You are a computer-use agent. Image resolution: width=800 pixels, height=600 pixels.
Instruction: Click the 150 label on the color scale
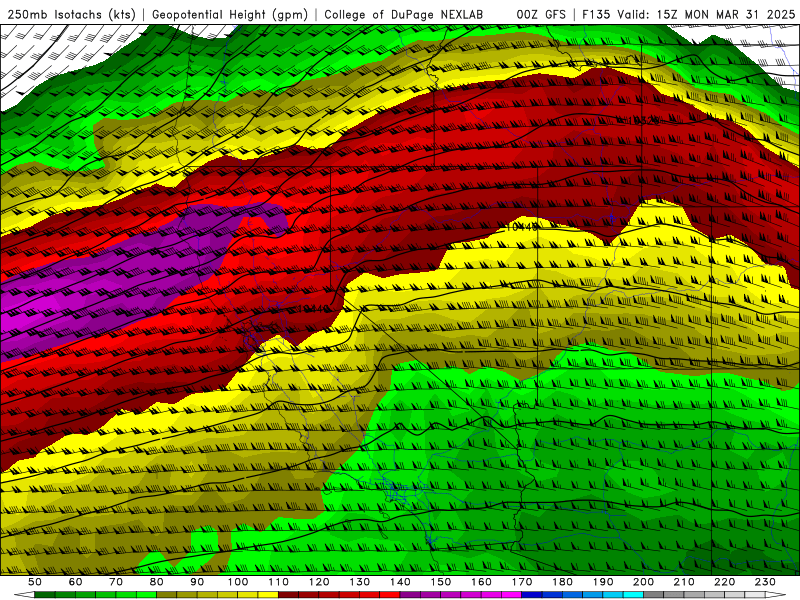tap(441, 582)
